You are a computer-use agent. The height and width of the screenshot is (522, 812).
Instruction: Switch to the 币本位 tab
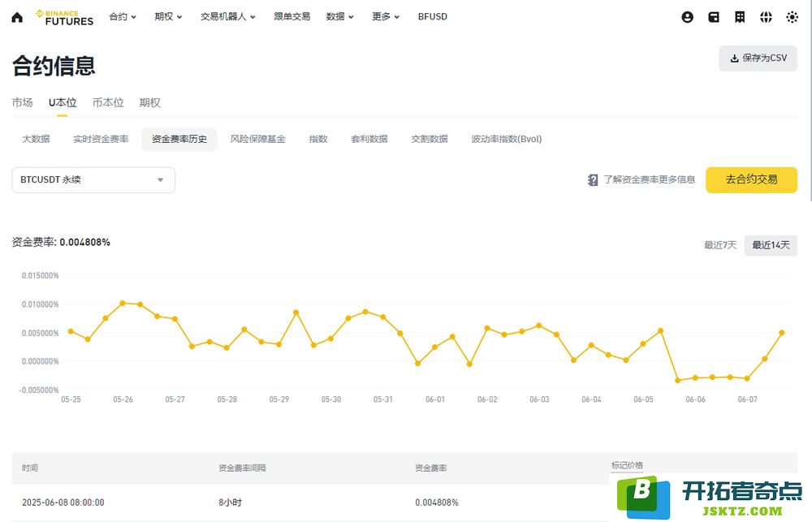pos(108,102)
